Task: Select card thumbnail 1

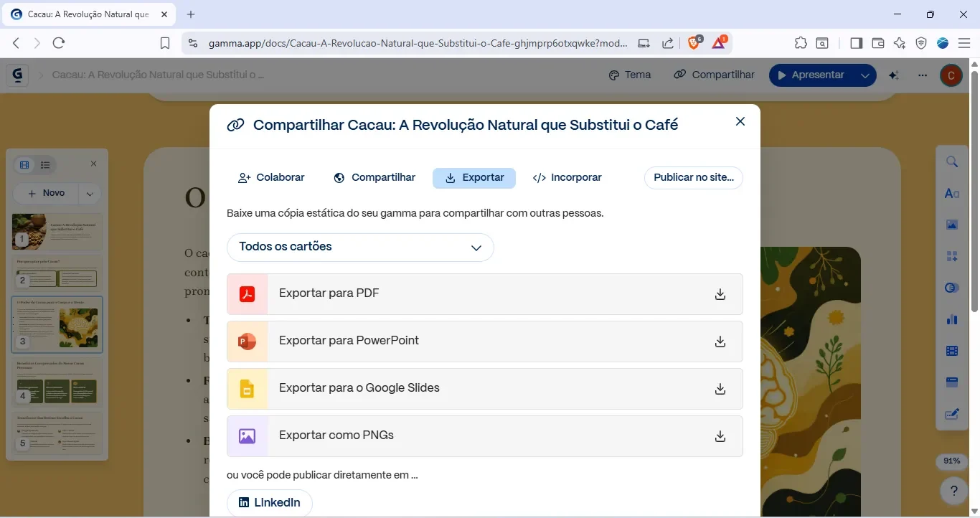Action: point(57,232)
